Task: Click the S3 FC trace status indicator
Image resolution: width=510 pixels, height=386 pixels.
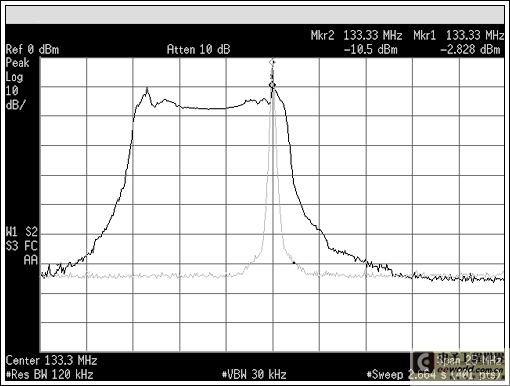Action: pyautogui.click(x=22, y=246)
